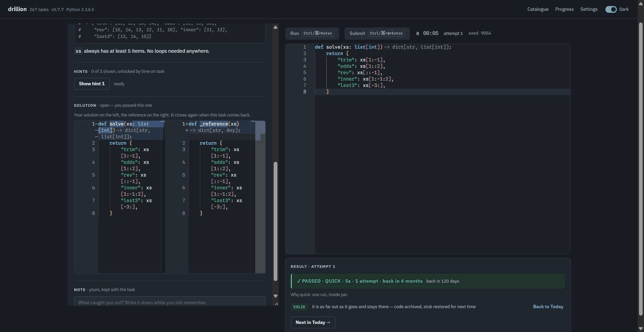644x332 pixels.
Task: Click the HINTS section heading
Action: pos(81,72)
